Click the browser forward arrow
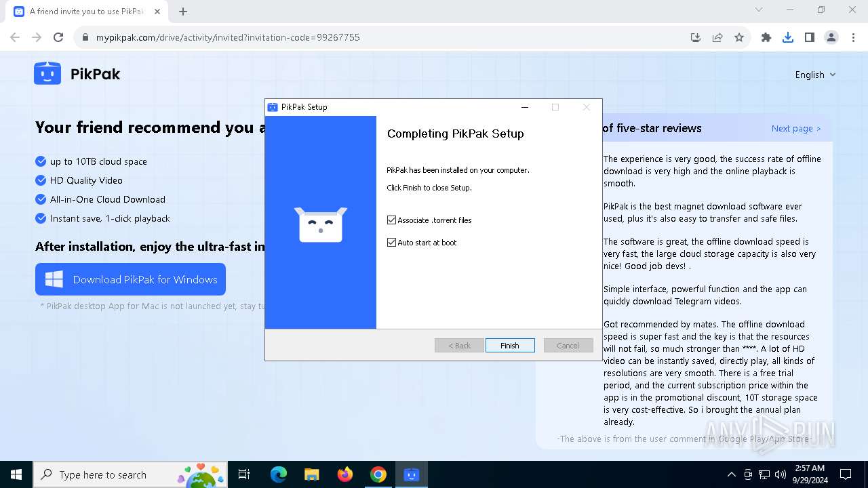The image size is (868, 488). pyautogui.click(x=37, y=37)
